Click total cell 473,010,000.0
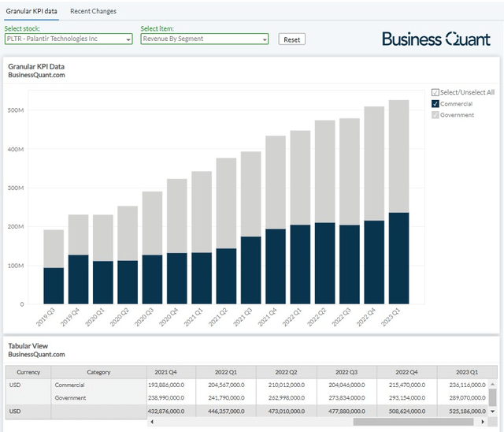504x432 pixels. click(x=287, y=412)
